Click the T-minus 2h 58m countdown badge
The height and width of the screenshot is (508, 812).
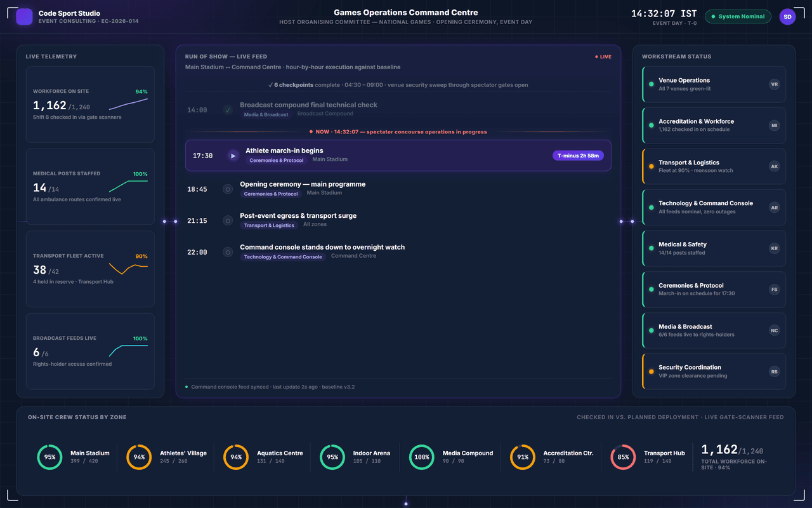pos(578,156)
